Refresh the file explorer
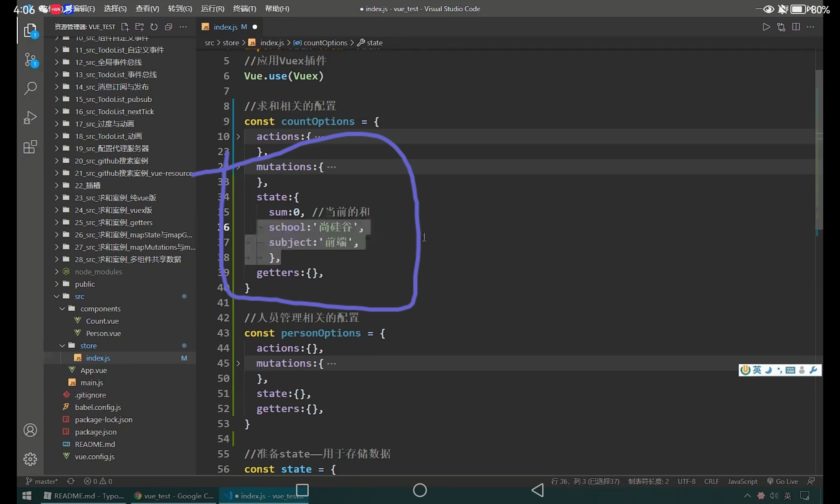The width and height of the screenshot is (840, 504). tap(154, 27)
